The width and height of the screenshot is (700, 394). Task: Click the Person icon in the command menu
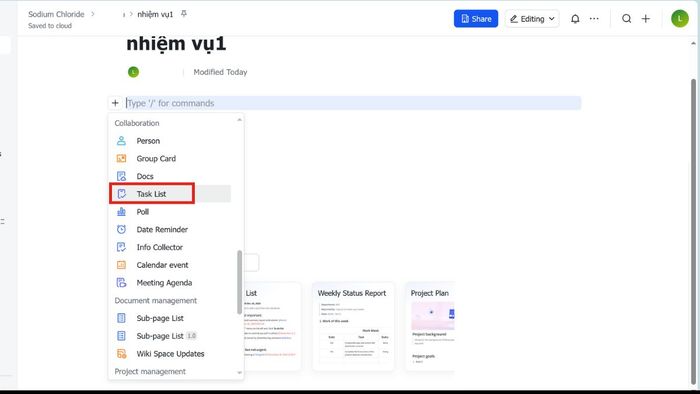point(121,141)
